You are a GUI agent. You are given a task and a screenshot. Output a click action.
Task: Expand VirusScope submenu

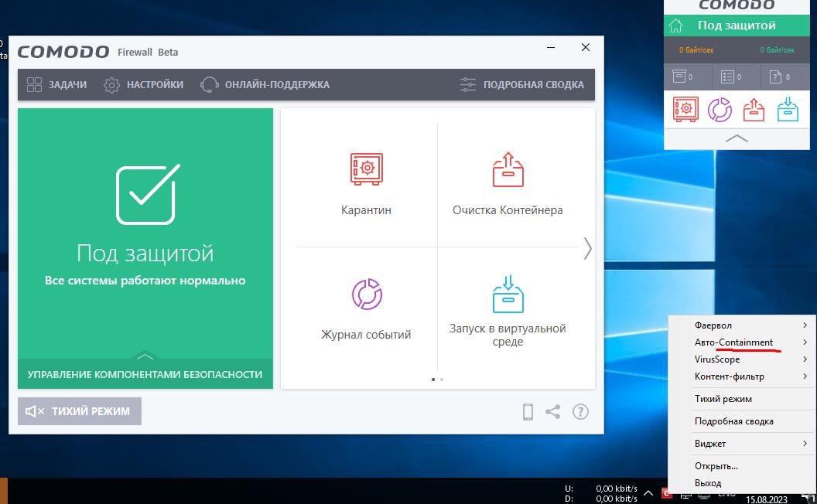741,359
